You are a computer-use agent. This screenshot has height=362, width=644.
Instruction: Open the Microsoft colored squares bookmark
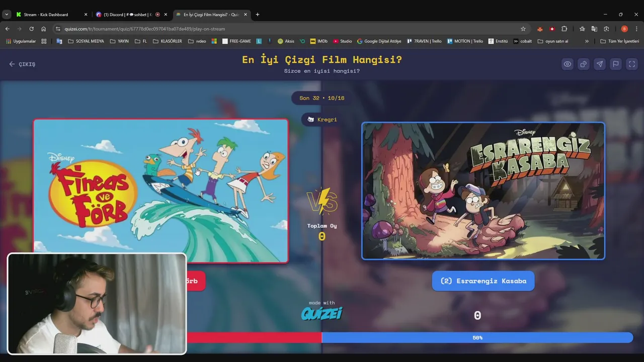pos(214,41)
